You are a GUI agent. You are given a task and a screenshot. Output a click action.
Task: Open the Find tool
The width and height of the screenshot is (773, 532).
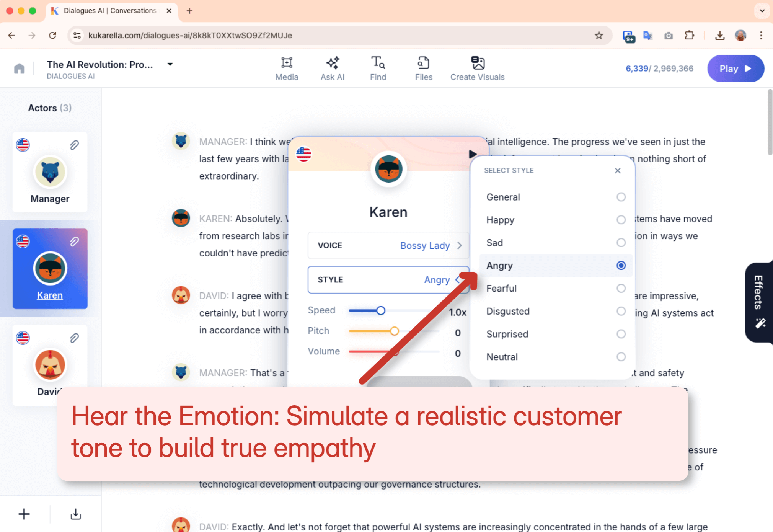[378, 69]
